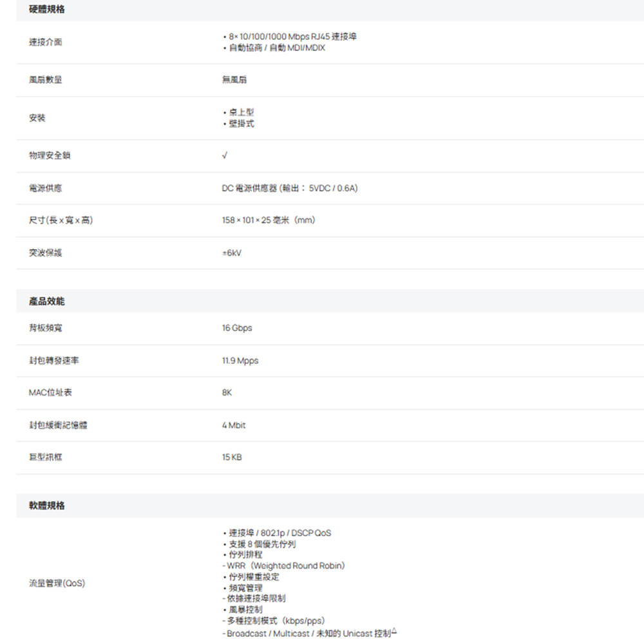Select the 11.9 Mpps forwarding rate value
This screenshot has height=644, width=644.
(240, 361)
